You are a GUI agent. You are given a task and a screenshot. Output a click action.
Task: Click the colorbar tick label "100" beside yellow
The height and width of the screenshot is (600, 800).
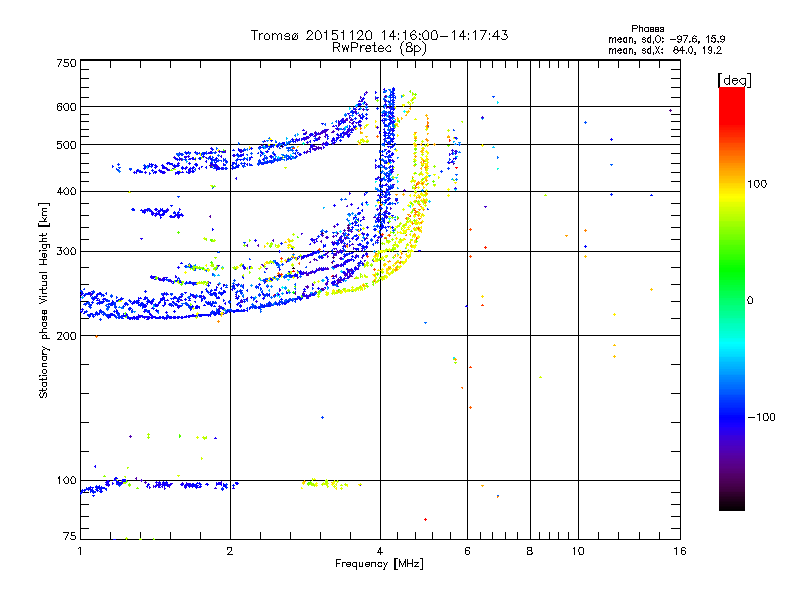(757, 184)
